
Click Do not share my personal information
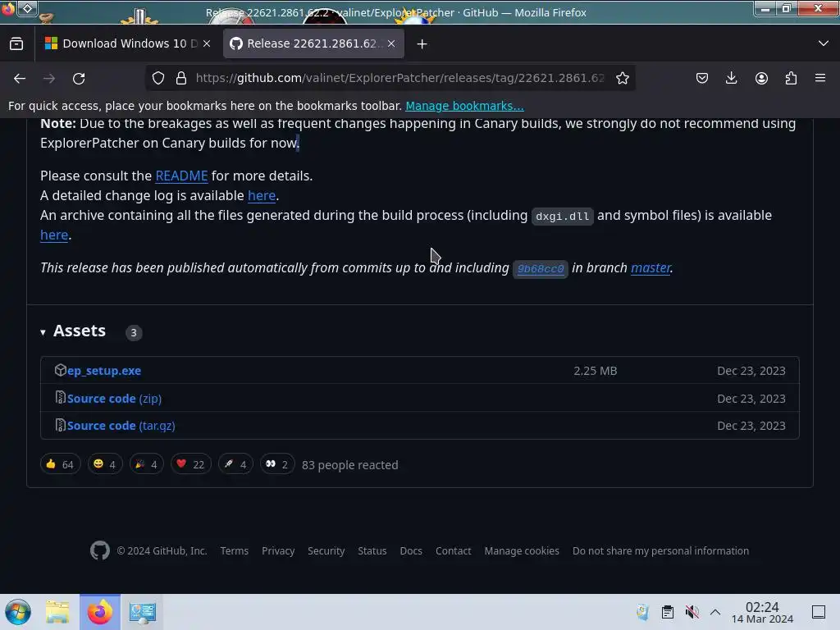pos(660,550)
